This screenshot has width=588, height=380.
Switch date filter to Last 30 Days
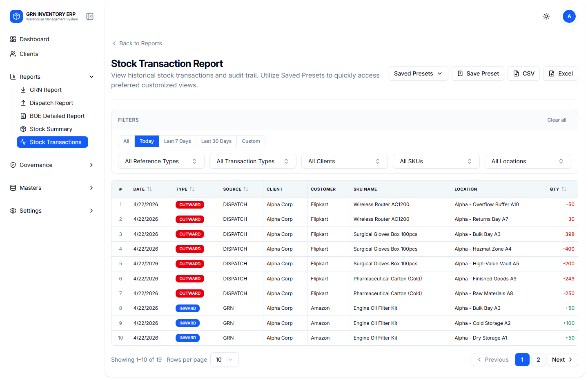coord(216,141)
